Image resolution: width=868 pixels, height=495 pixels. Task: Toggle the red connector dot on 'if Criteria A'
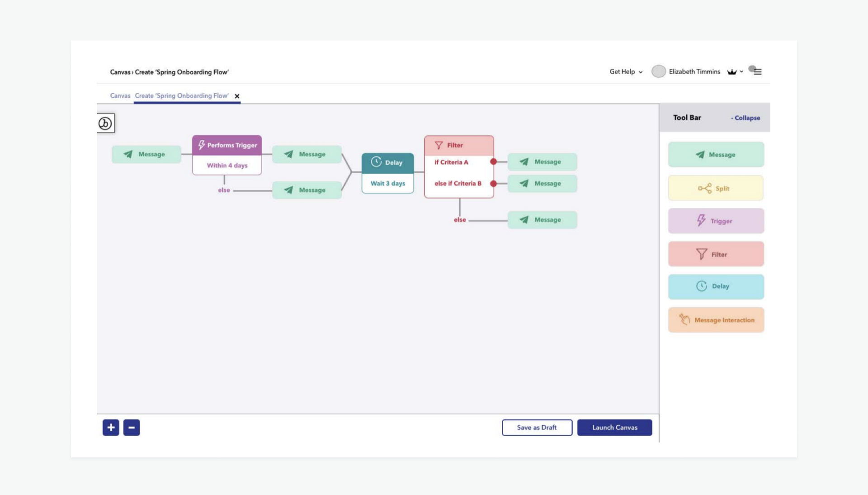point(493,161)
